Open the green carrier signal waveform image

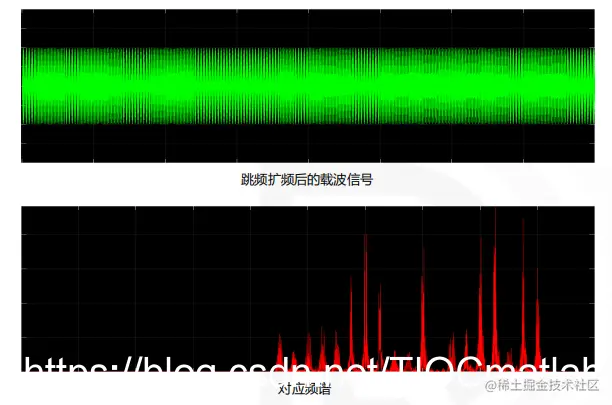(x=308, y=86)
